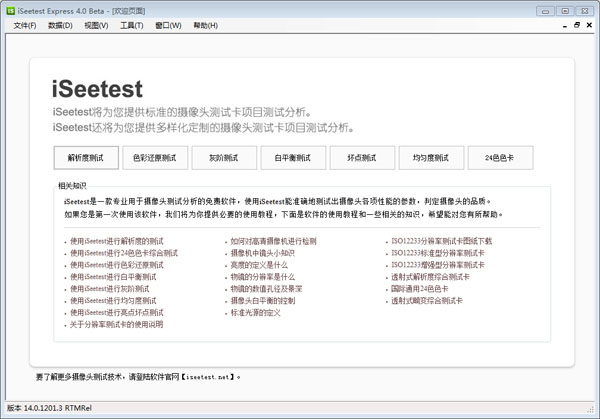Open the 数据(D) menu
The width and height of the screenshot is (600, 419).
pos(60,26)
